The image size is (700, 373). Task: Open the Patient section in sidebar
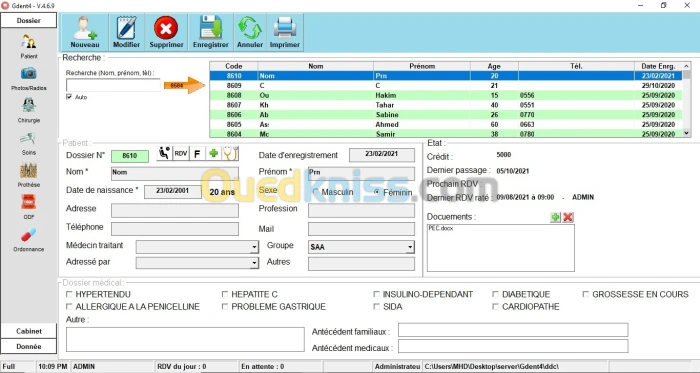[x=29, y=42]
